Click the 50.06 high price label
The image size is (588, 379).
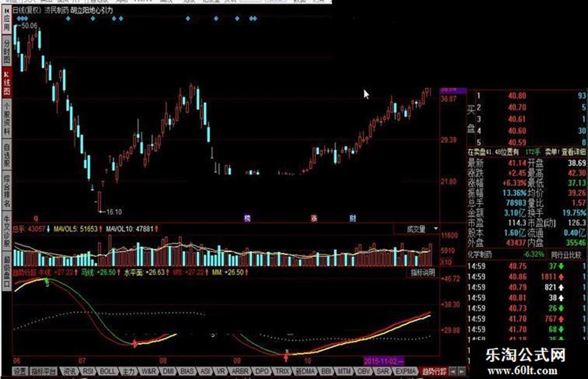[29, 26]
